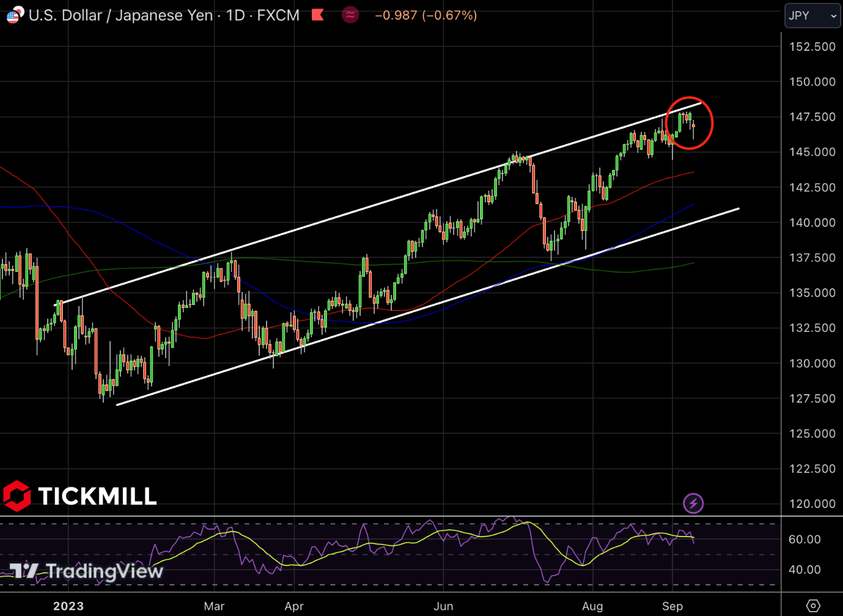Viewport: 843px width, 616px height.
Task: Click the 127.500 price axis label
Action: coord(812,398)
